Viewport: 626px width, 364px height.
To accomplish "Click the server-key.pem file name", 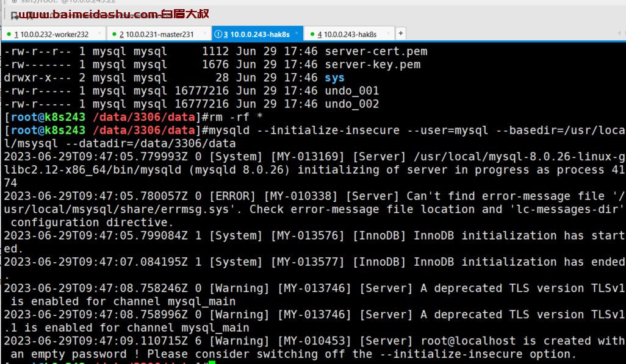I will [x=372, y=65].
